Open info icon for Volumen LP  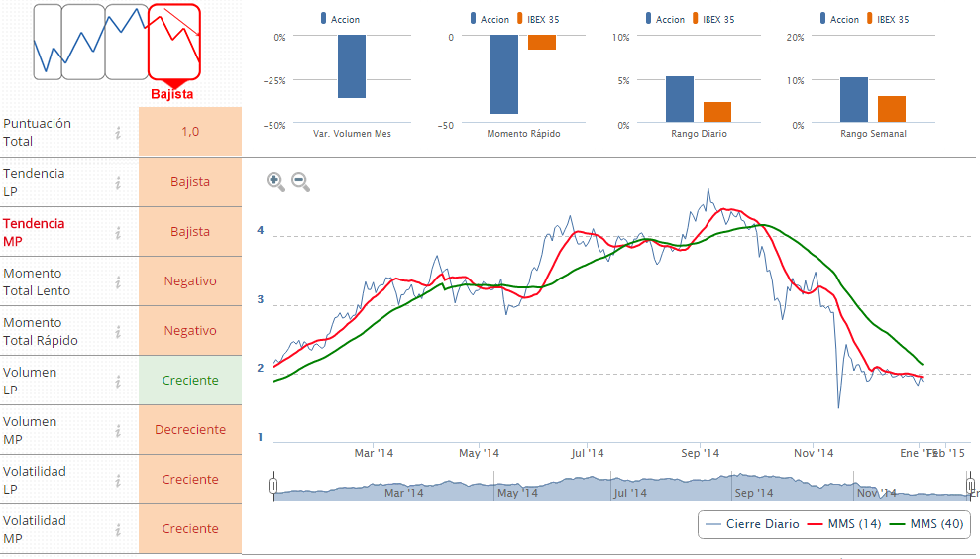pos(118,381)
